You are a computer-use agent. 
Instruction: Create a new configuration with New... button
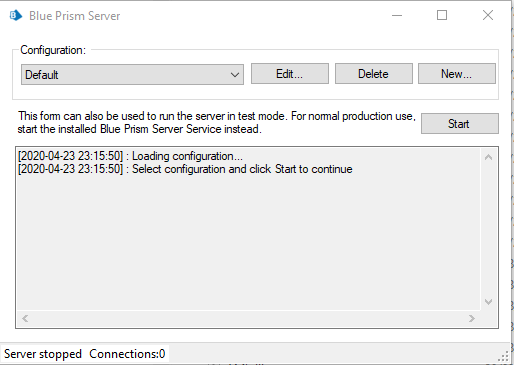[x=457, y=74]
